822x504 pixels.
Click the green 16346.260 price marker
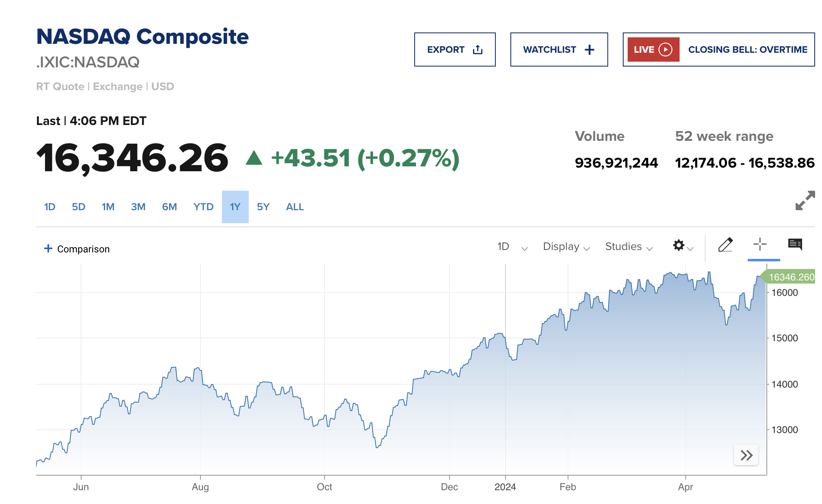(x=790, y=277)
